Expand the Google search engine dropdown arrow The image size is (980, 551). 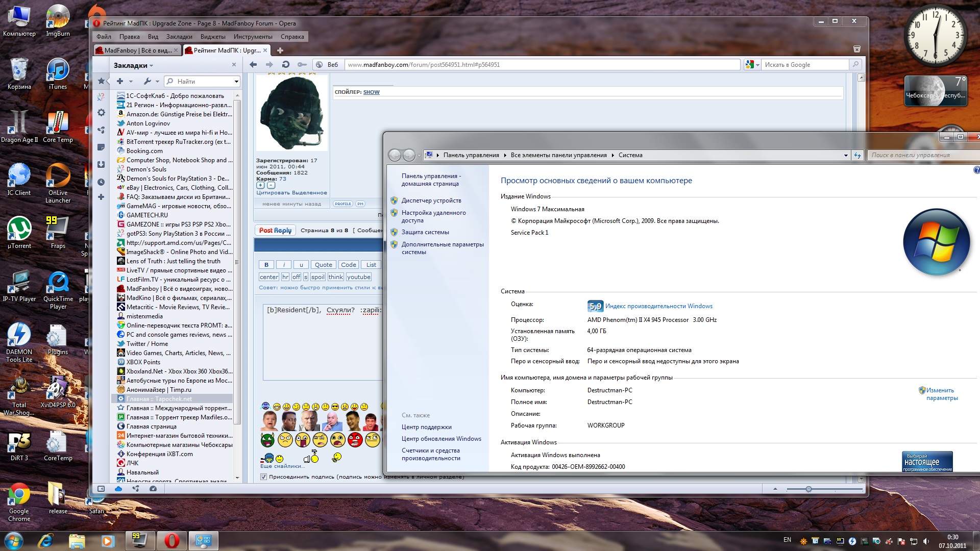tap(757, 65)
